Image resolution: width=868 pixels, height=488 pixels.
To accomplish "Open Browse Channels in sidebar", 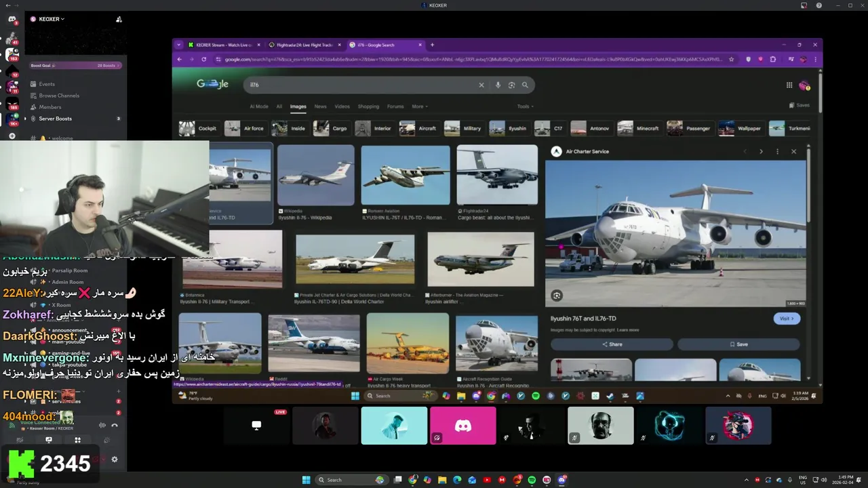I will 59,96.
